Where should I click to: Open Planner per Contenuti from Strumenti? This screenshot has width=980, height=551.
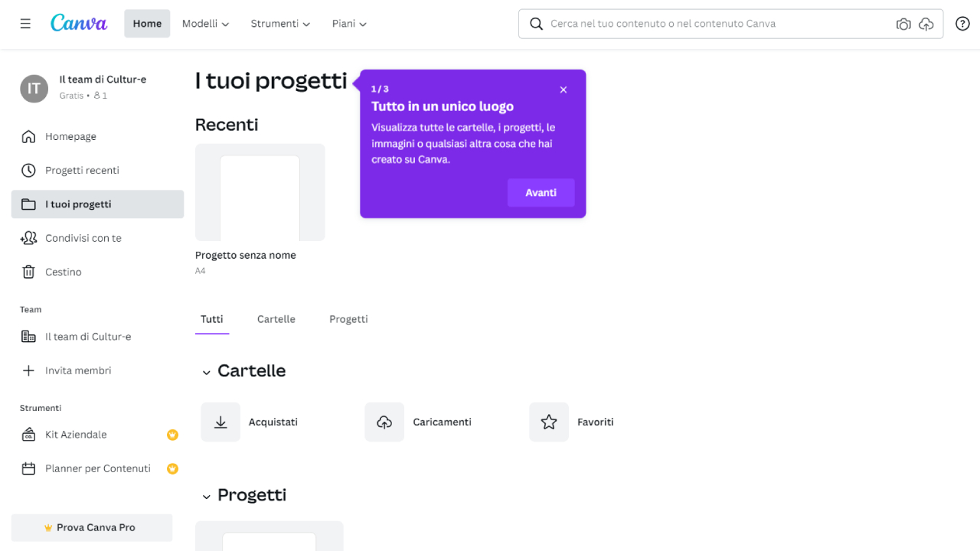click(96, 468)
